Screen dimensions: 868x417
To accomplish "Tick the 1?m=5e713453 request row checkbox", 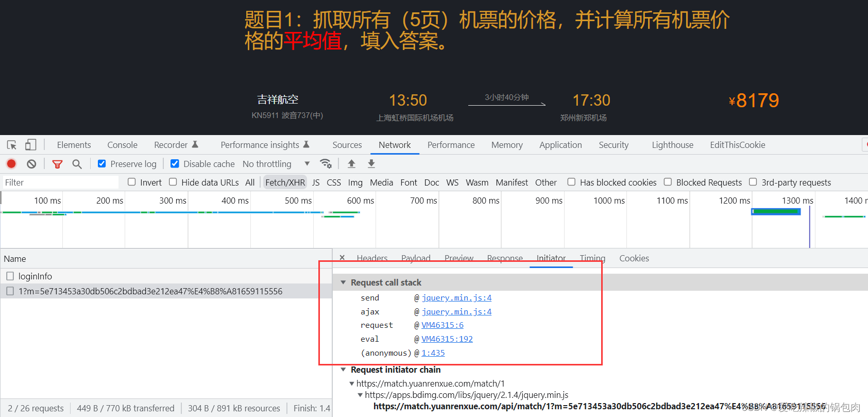I will (x=10, y=291).
